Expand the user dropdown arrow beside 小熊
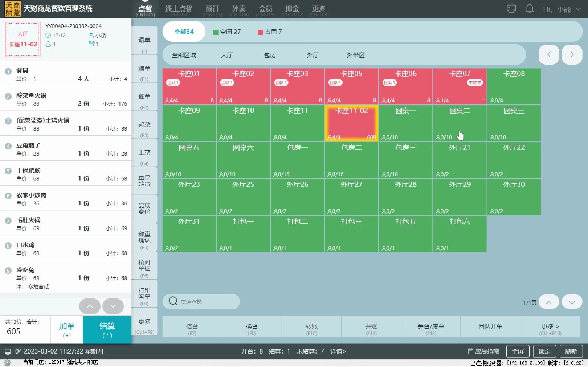Viewport: 588px width, 367px height. (x=578, y=9)
